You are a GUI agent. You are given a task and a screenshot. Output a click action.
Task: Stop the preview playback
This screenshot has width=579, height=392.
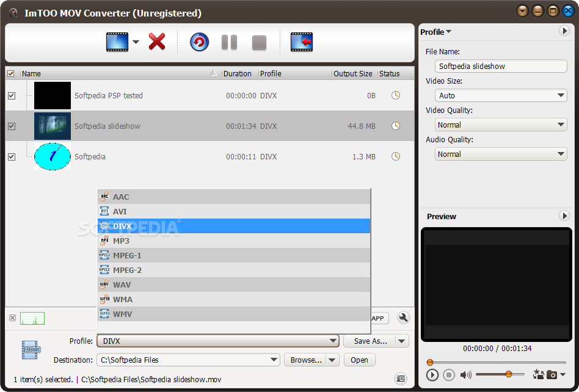pos(449,375)
